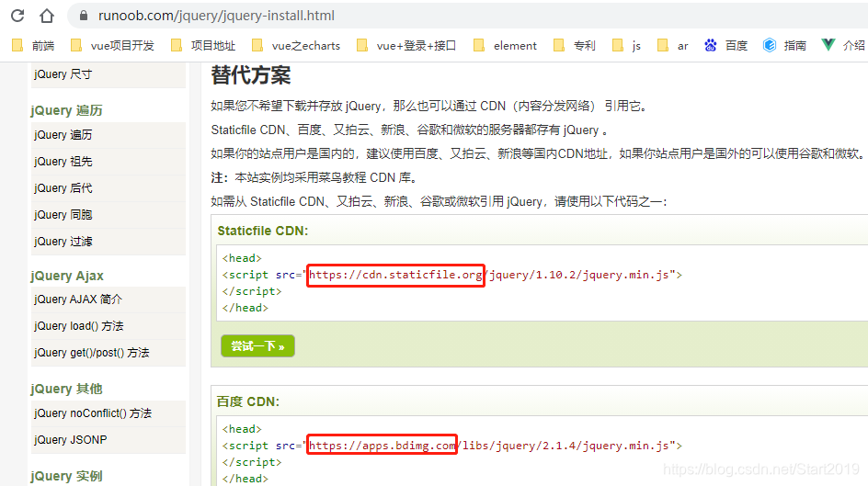Open jQuery 同胞 sidebar link

[108, 215]
